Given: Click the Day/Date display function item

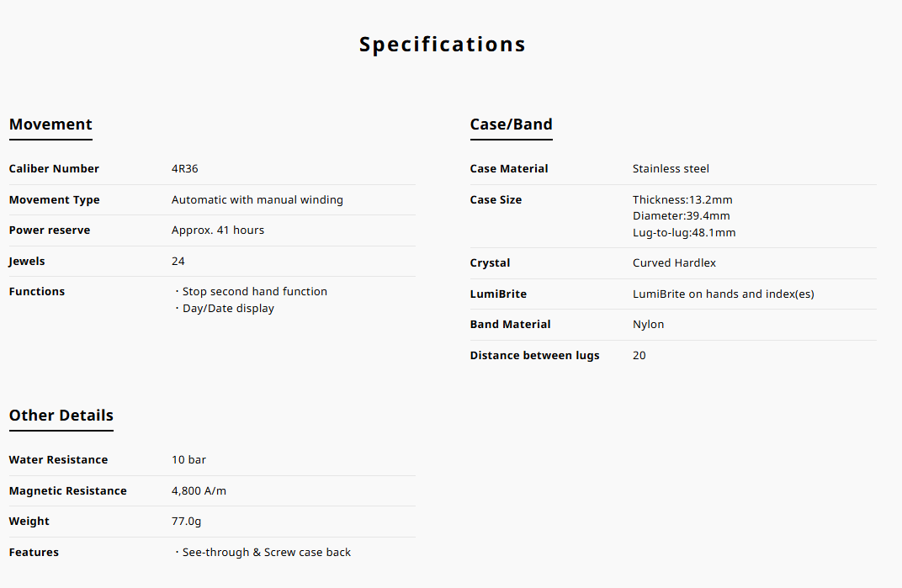Looking at the screenshot, I should 228,309.
